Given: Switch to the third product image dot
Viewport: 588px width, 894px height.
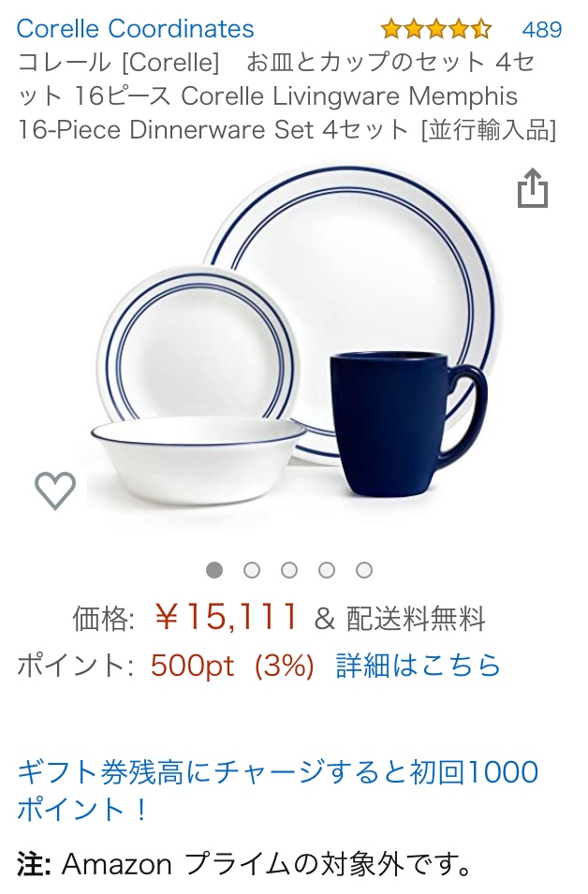Looking at the screenshot, I should (289, 569).
